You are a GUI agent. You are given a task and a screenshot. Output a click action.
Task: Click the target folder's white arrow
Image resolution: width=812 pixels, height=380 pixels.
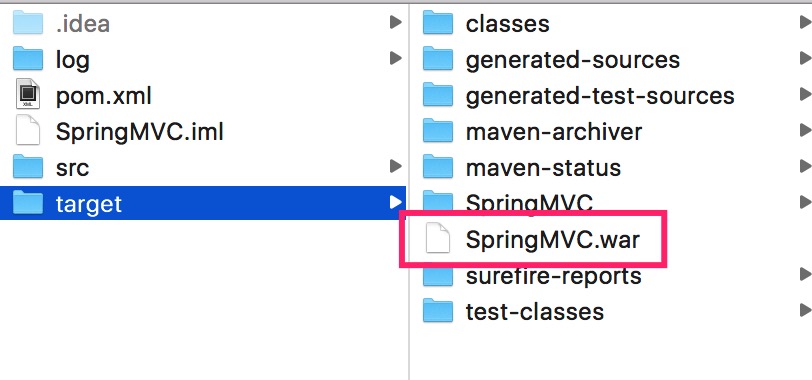tap(396, 202)
